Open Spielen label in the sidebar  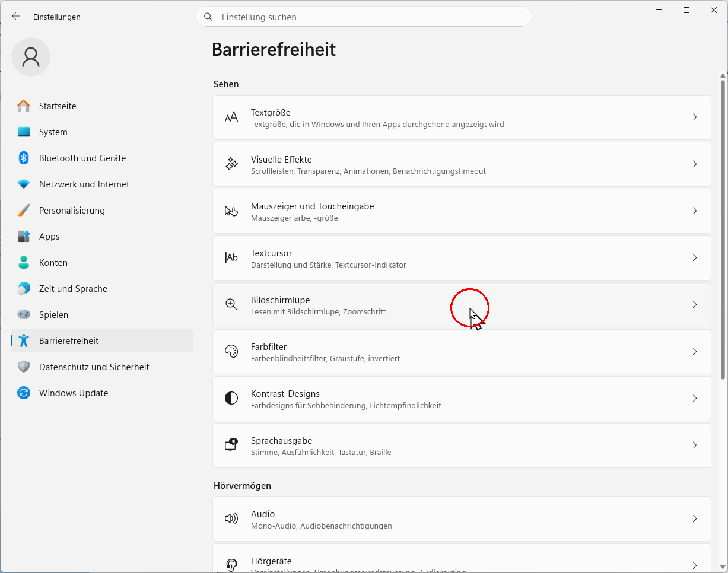click(53, 315)
